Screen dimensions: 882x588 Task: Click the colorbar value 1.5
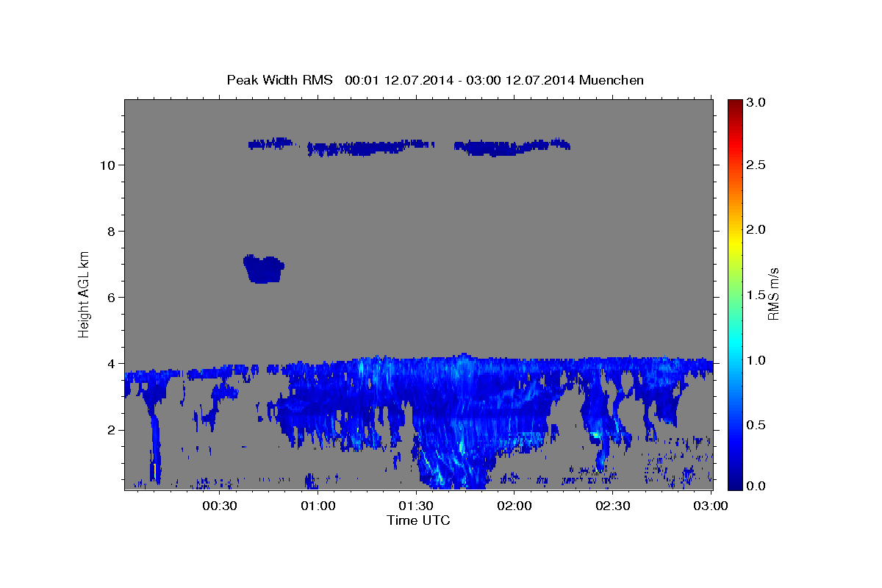click(x=757, y=295)
